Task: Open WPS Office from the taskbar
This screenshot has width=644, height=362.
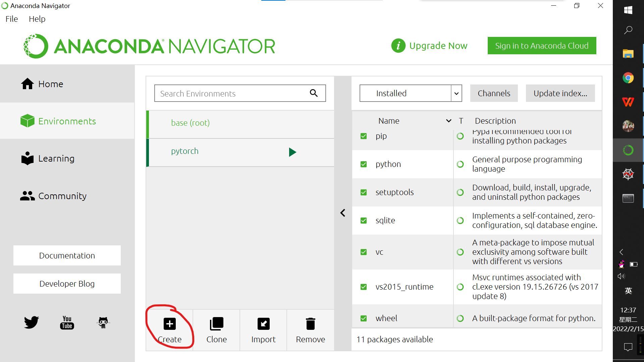Action: pyautogui.click(x=628, y=102)
